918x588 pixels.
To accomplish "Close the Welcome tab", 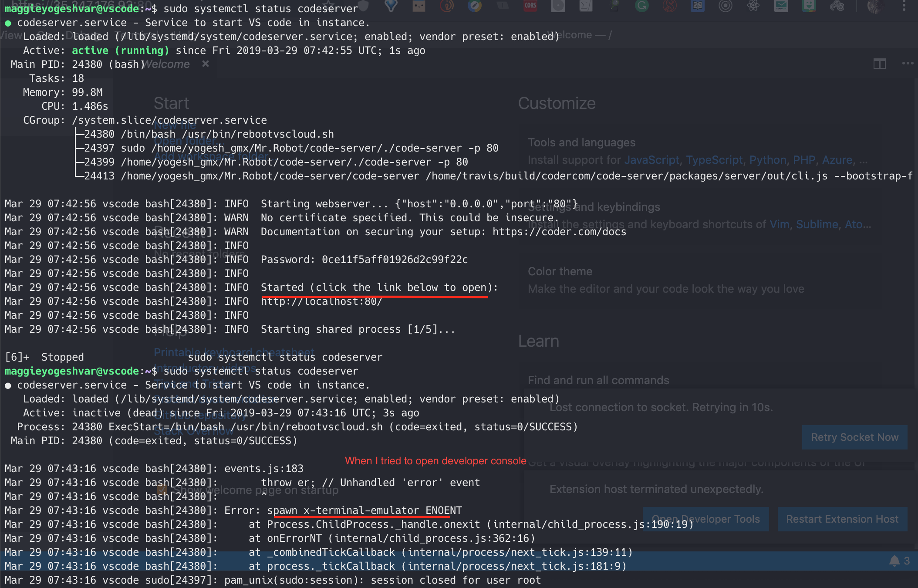I will click(206, 64).
